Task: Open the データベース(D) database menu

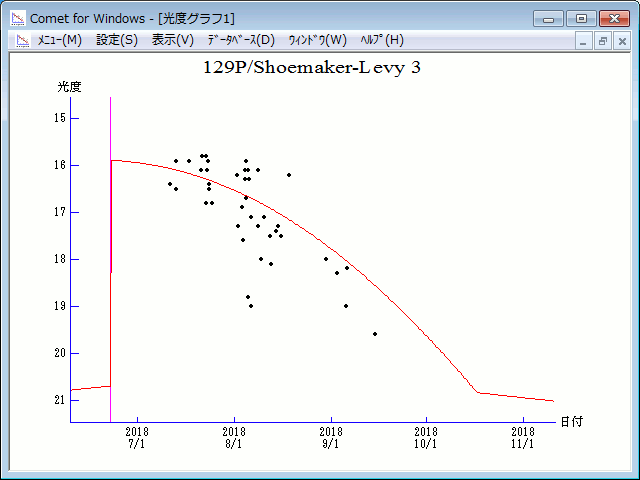Action: pos(240,40)
